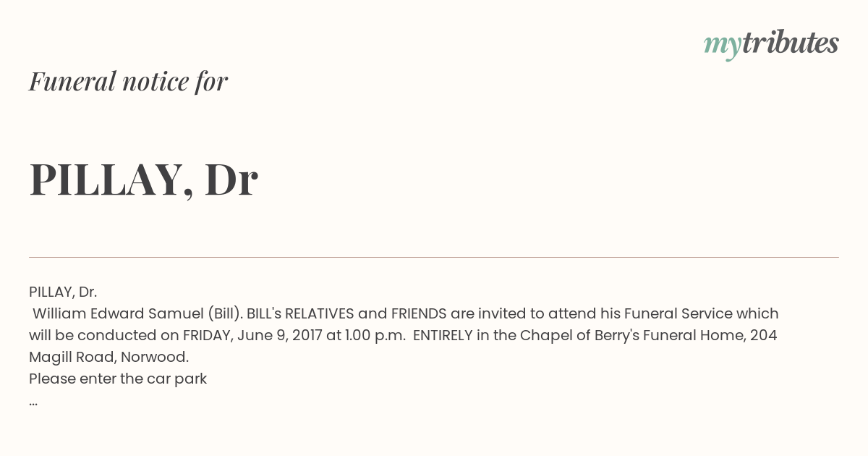Click "Please enter the car park" line
This screenshot has width=868, height=456.
tap(118, 379)
